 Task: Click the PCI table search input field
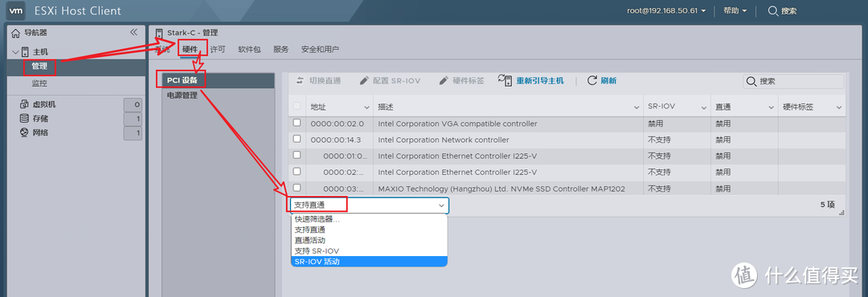[793, 81]
